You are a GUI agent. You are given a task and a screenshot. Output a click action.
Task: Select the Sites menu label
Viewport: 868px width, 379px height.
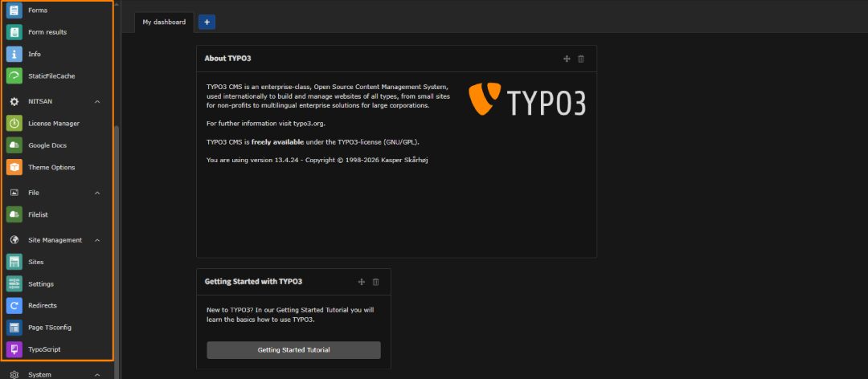pos(36,262)
